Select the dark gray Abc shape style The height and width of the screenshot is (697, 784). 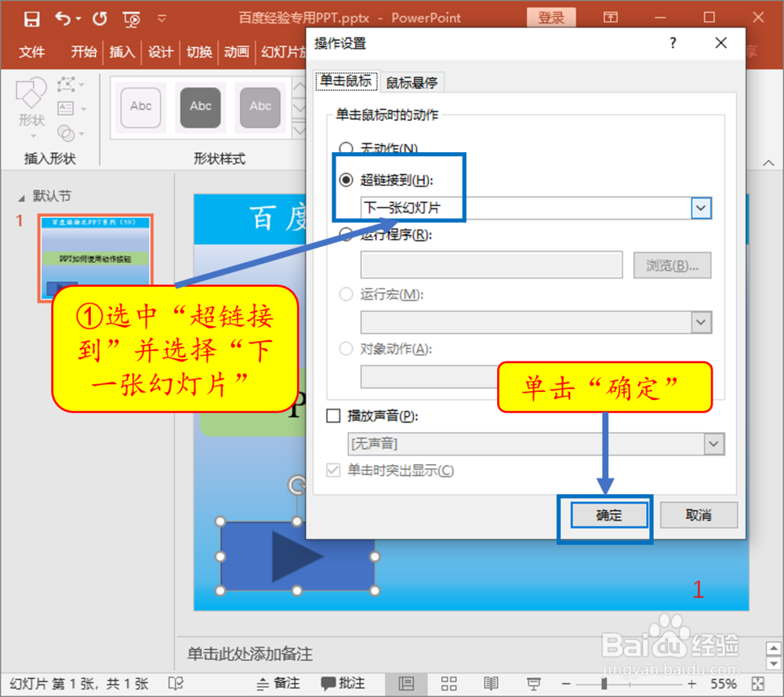[x=201, y=107]
